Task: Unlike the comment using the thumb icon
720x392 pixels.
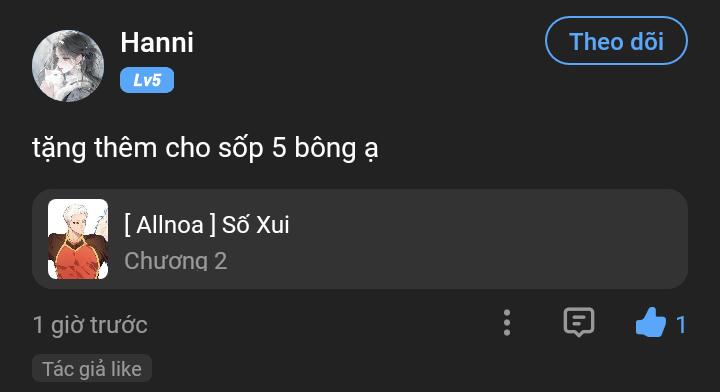Action: pos(651,322)
